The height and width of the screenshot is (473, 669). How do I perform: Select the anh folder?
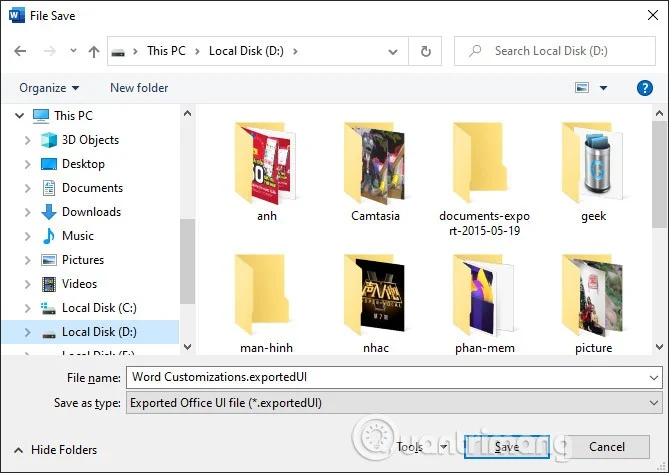[x=267, y=172]
